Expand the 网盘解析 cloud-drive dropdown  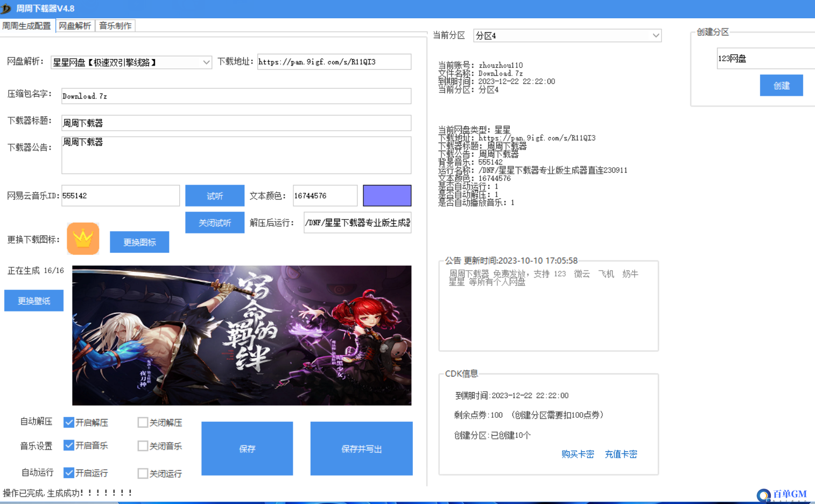coord(131,62)
